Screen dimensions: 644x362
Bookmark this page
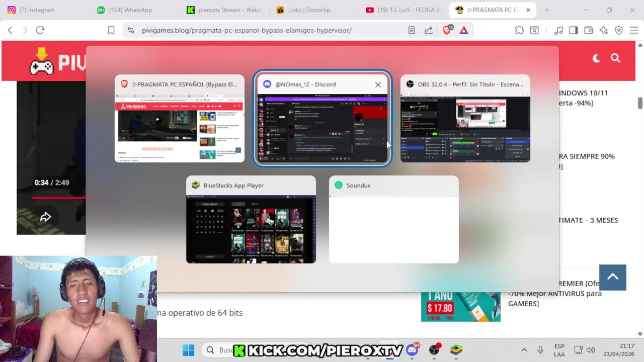(111, 30)
